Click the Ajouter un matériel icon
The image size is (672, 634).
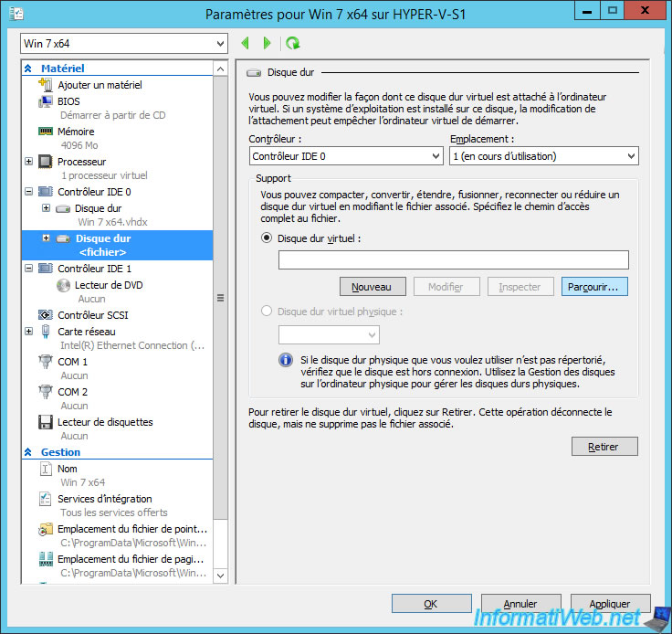click(46, 84)
